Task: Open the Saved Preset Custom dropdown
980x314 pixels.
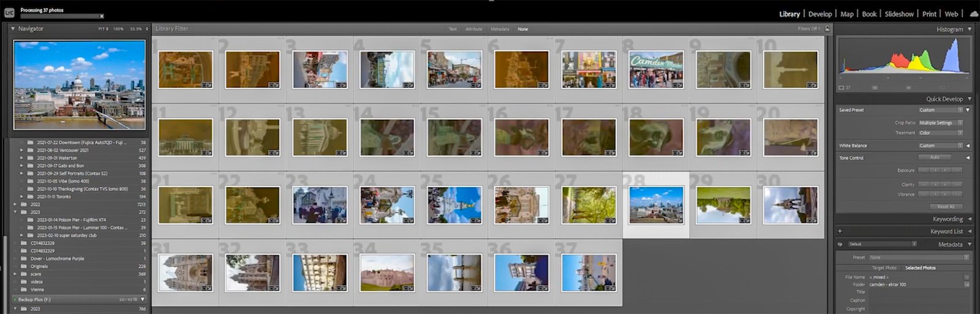Action: coord(940,110)
